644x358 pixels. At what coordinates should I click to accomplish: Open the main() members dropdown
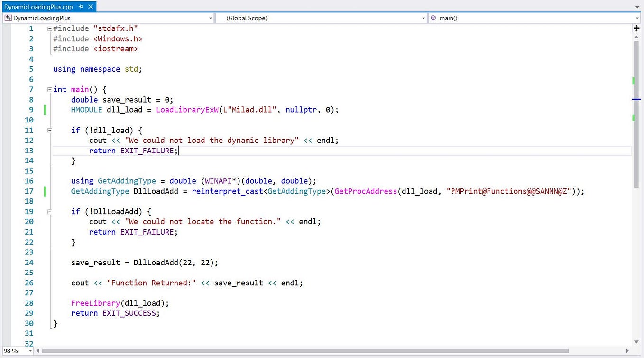coord(638,18)
